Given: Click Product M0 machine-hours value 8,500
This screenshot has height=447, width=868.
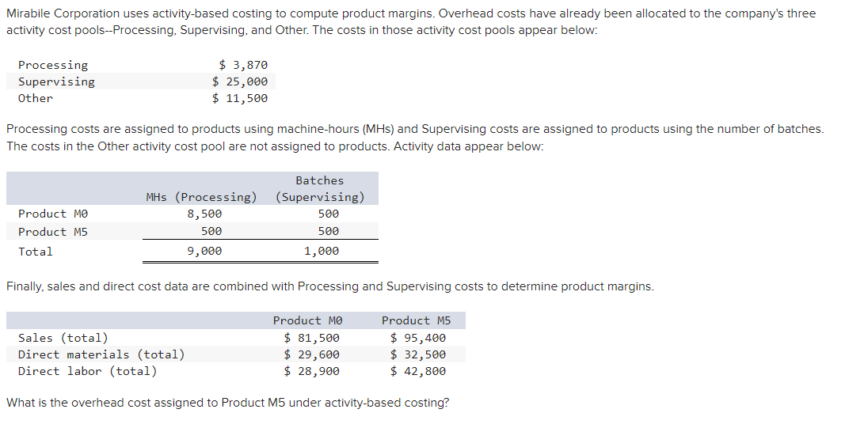Looking at the screenshot, I should (204, 214).
